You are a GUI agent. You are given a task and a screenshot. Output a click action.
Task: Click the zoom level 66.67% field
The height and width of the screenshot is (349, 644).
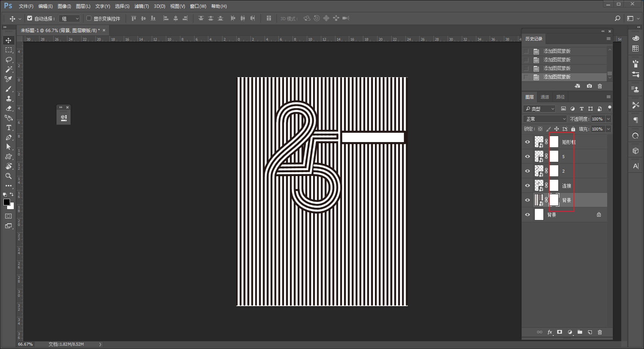[25, 344]
